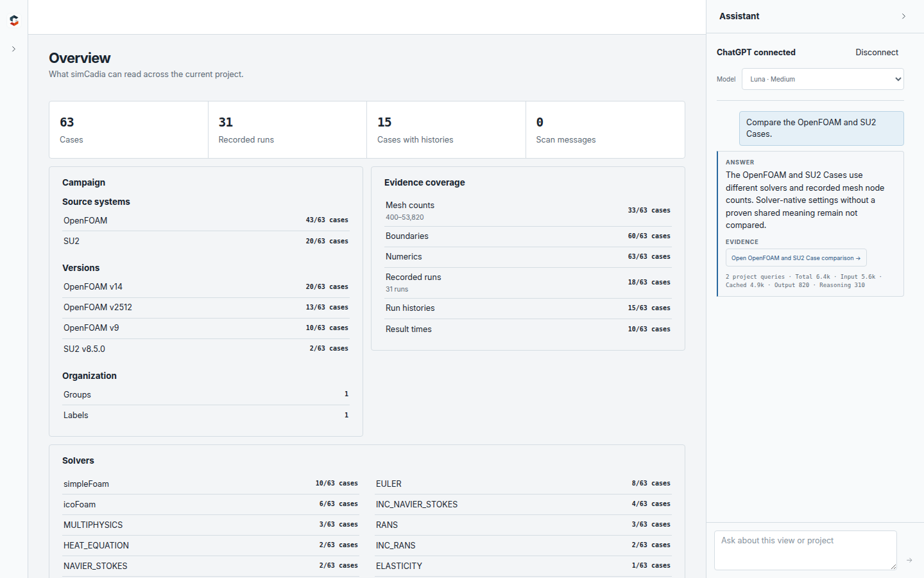Click the 31 Recorded runs summary card

tap(287, 130)
